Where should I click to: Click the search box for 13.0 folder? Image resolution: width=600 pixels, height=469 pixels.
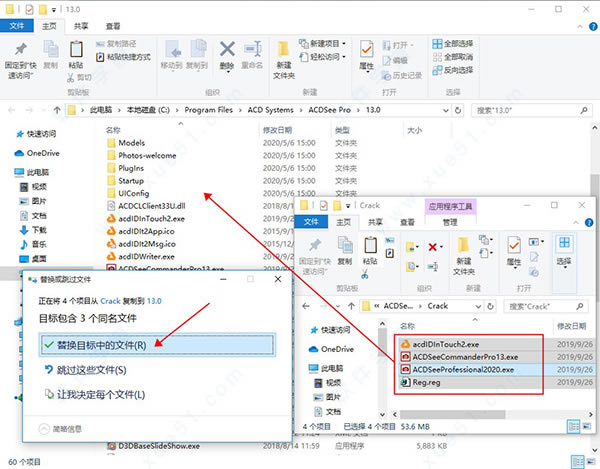531,111
